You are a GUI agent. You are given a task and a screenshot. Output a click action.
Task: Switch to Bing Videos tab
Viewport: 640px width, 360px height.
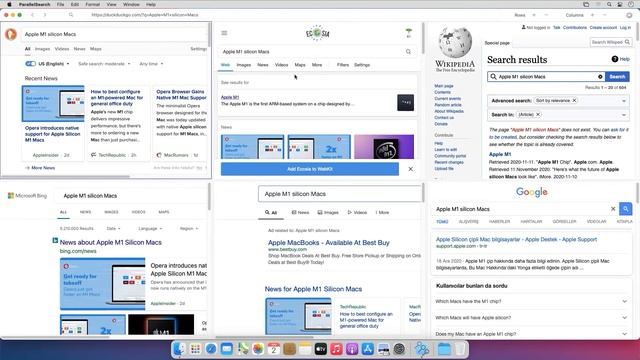pos(138,212)
